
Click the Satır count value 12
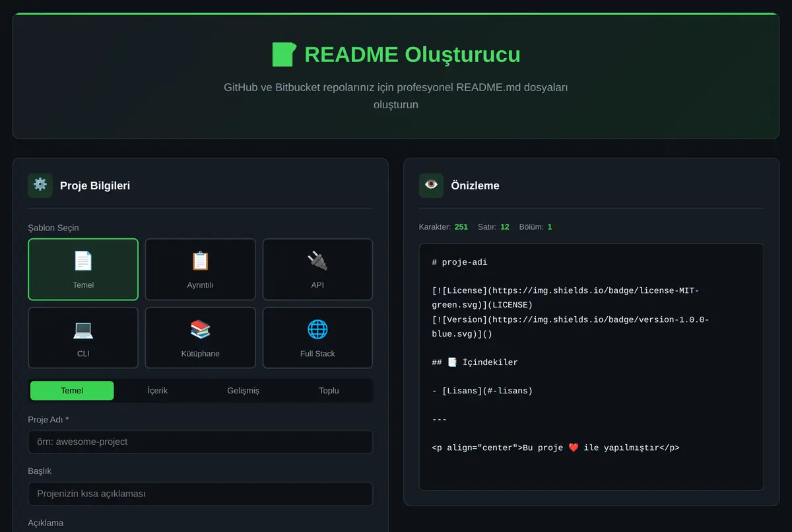[505, 227]
